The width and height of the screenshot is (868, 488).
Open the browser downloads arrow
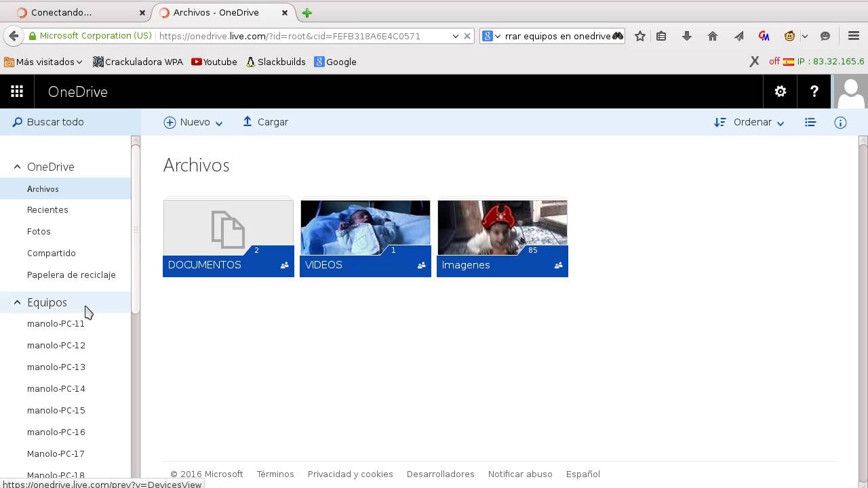tap(687, 36)
